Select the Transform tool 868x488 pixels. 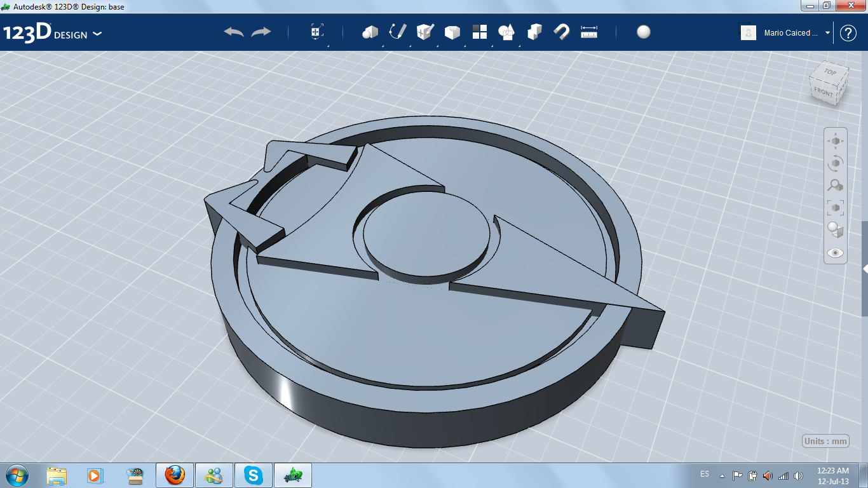[x=317, y=32]
